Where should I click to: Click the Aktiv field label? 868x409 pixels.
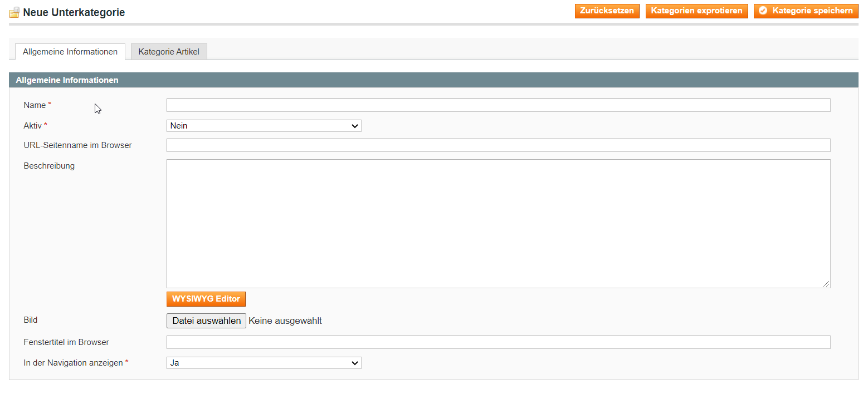[x=33, y=126]
